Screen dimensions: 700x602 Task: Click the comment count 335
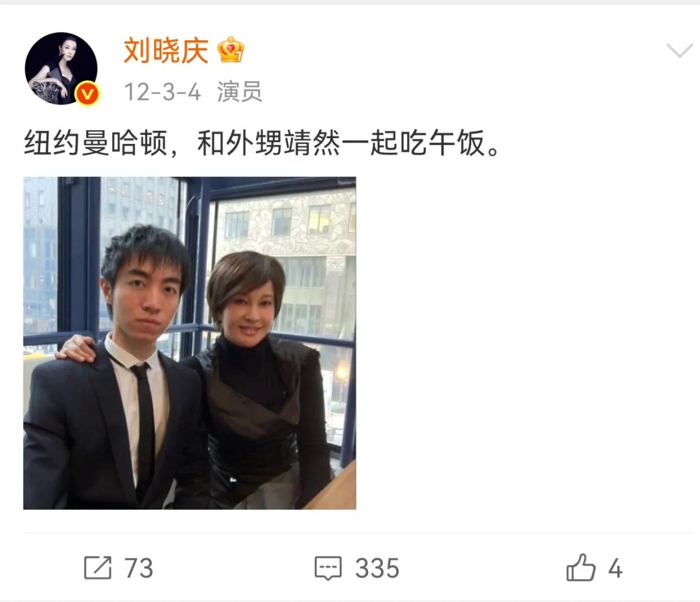pyautogui.click(x=377, y=568)
